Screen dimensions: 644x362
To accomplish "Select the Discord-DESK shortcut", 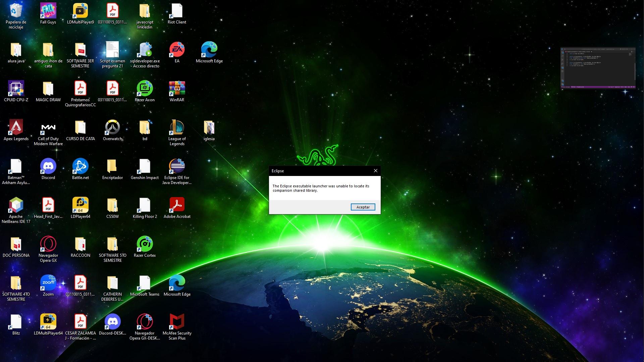I will tap(112, 324).
